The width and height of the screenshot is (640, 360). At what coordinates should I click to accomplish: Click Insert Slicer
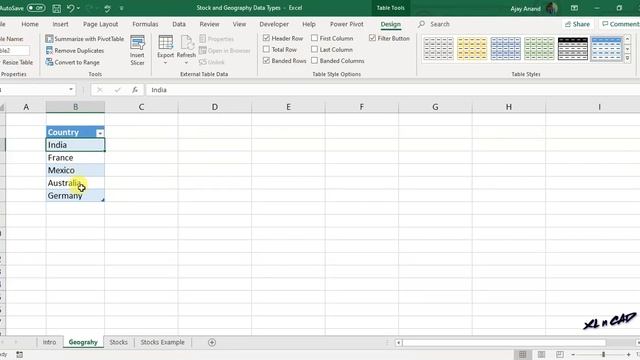[x=137, y=51]
